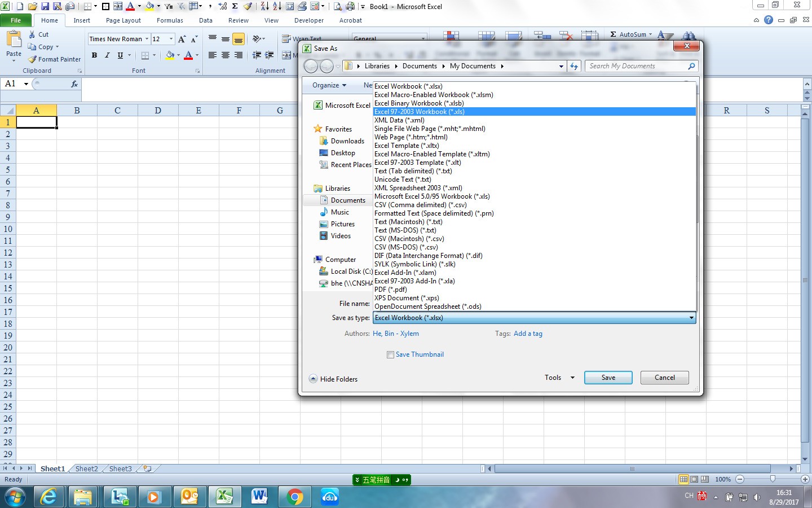Click the New document icon in the quick access toolbar
Viewport: 812px width, 508px height.
coord(20,6)
